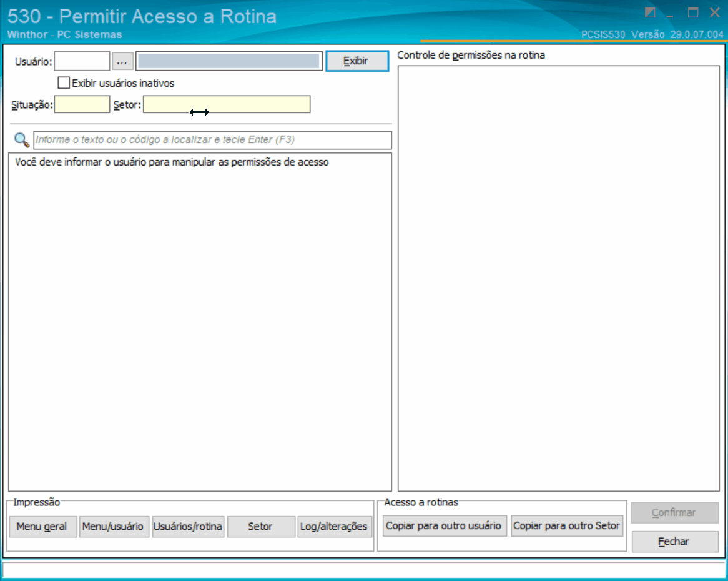Click the empty permissions control panel
The width and height of the screenshot is (728, 581).
tap(559, 278)
